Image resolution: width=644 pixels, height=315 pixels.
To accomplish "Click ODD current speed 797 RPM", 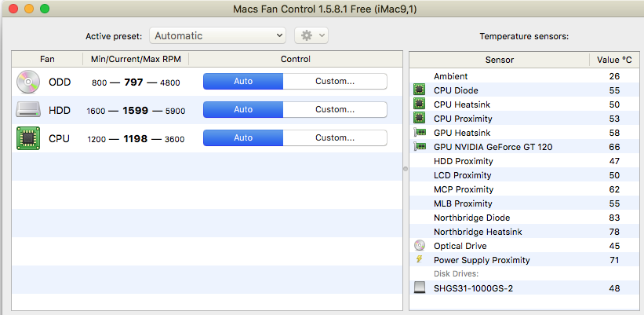I will point(133,82).
